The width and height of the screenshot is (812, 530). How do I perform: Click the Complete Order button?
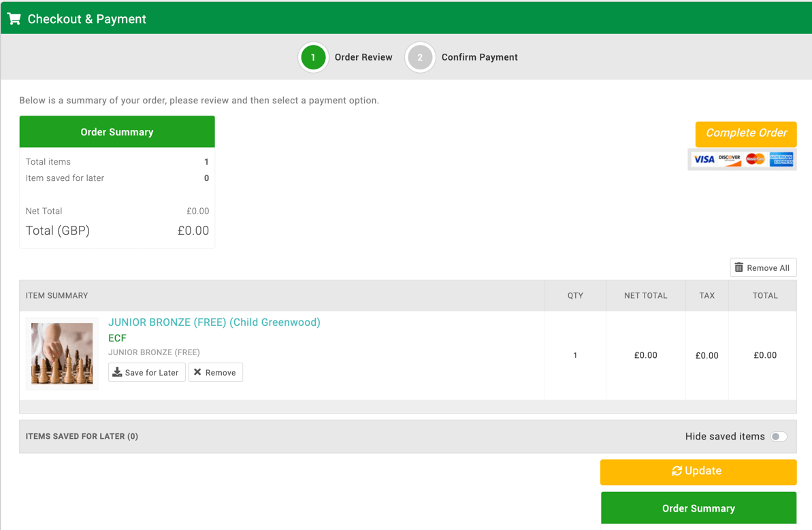pyautogui.click(x=746, y=133)
